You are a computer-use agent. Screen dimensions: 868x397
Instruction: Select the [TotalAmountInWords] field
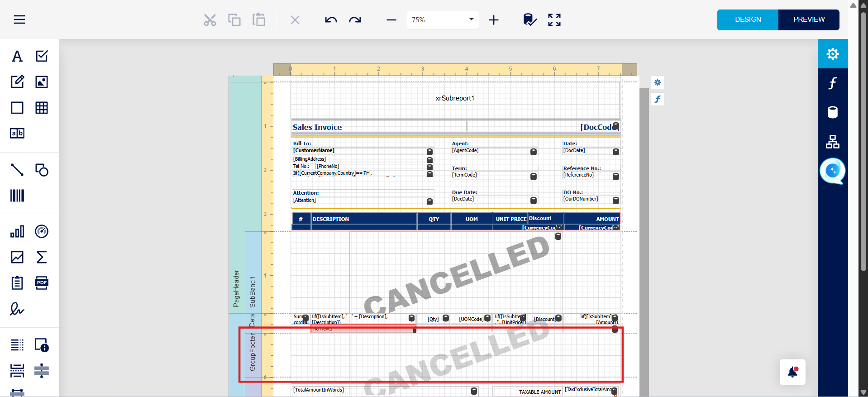click(385, 390)
